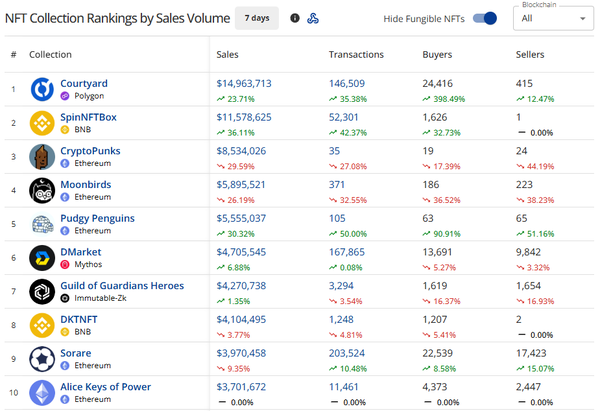Click the Pudgy Penguins igloo logo
The height and width of the screenshot is (411, 600).
[x=42, y=224]
